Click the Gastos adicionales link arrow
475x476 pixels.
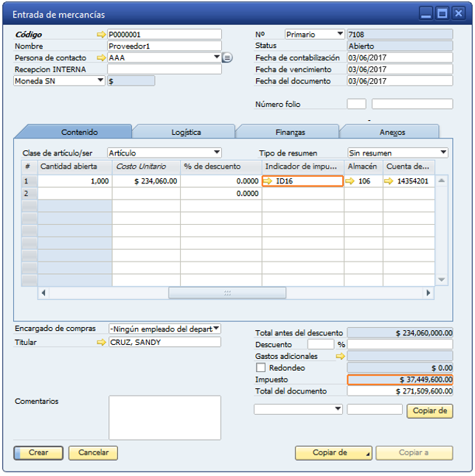coord(340,356)
